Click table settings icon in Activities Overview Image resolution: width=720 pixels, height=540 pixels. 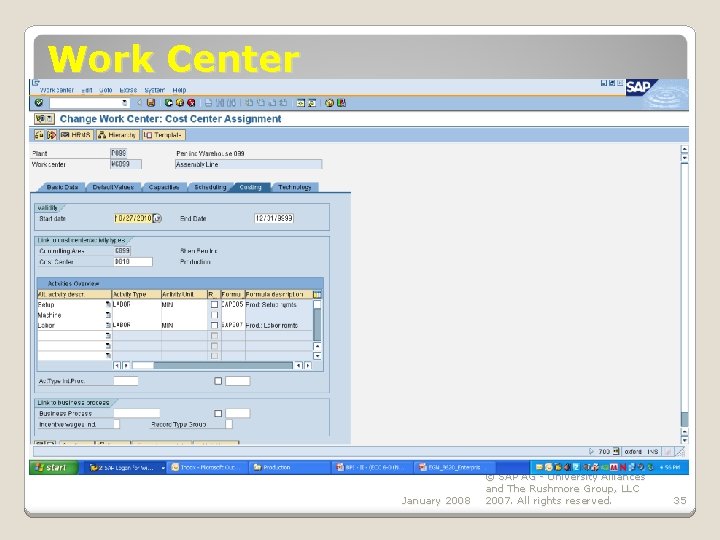317,294
